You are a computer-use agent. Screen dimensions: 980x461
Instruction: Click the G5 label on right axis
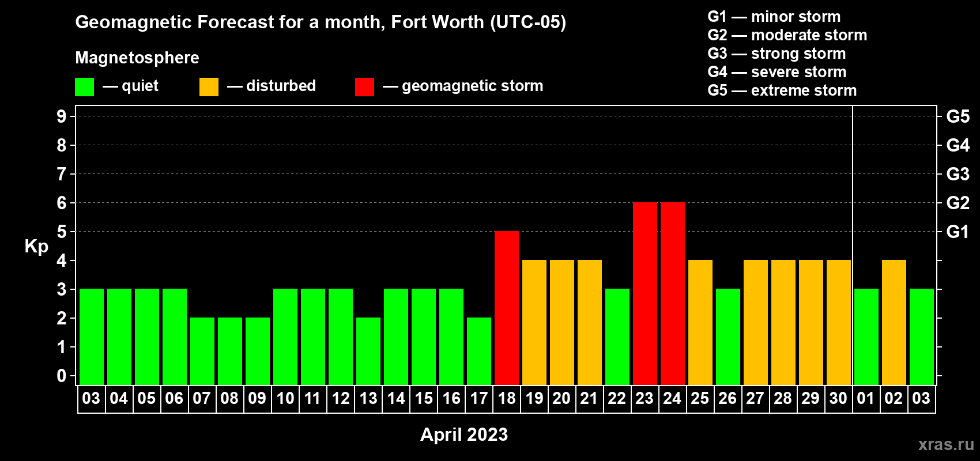click(958, 116)
